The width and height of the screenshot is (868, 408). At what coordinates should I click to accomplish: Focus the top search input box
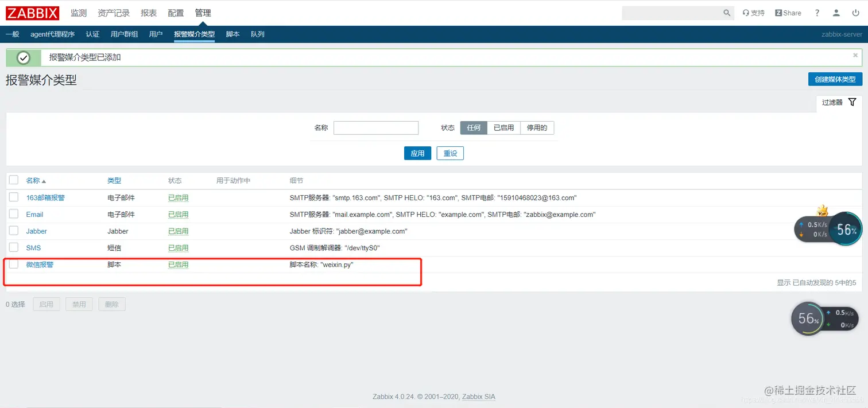click(x=672, y=13)
